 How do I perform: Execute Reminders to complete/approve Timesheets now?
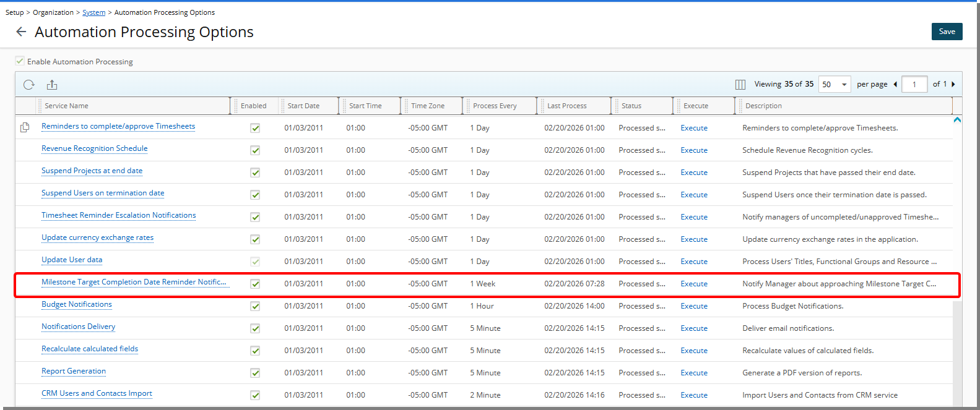point(694,128)
